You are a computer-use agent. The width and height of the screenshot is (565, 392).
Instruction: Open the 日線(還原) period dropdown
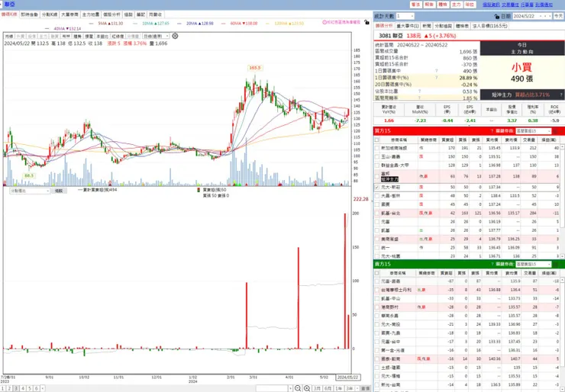click(x=167, y=36)
